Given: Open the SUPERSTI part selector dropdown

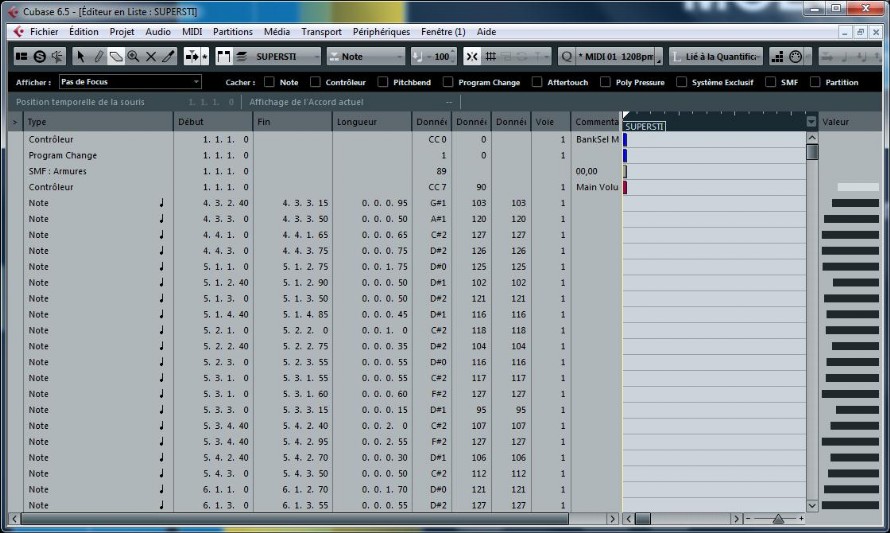Looking at the screenshot, I should [285, 56].
